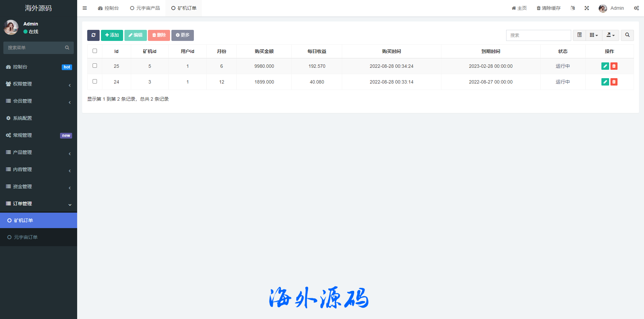Open the top-right settings gears icon
644x319 pixels.
tap(636, 8)
